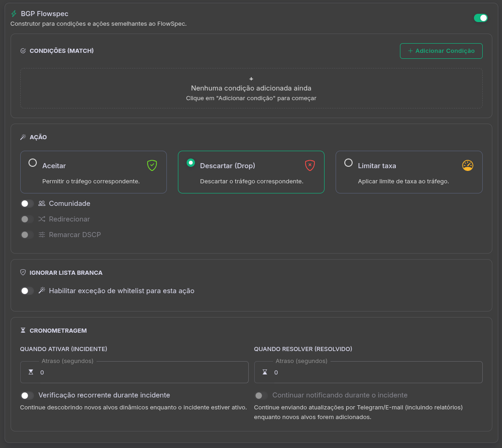Click the red shield icon on Descartar
502x448 pixels.
(310, 165)
